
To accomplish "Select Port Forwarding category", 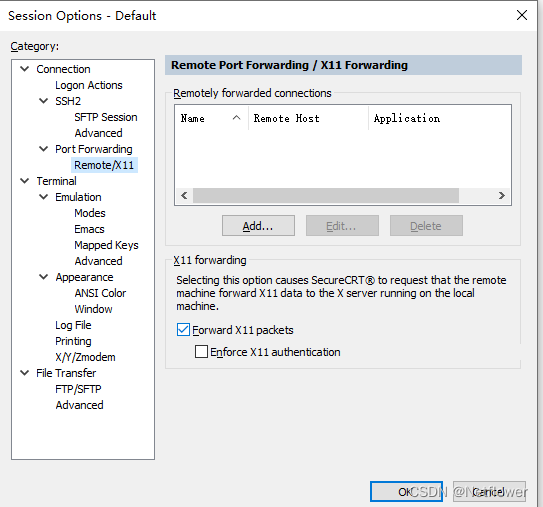I will click(94, 149).
